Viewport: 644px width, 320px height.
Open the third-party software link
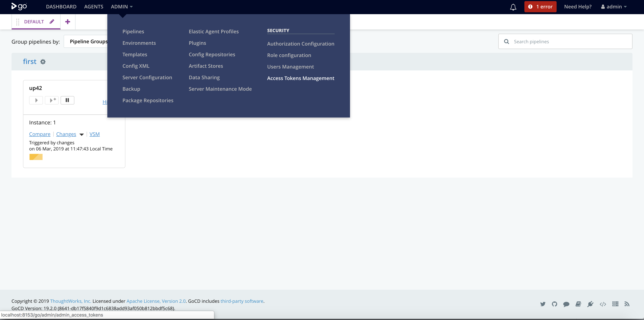pyautogui.click(x=242, y=301)
